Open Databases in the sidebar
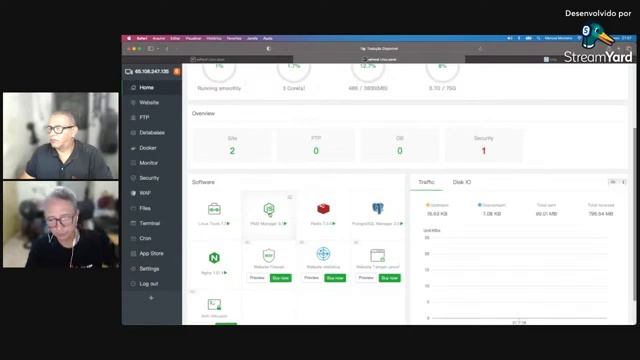The image size is (640, 360). [151, 133]
